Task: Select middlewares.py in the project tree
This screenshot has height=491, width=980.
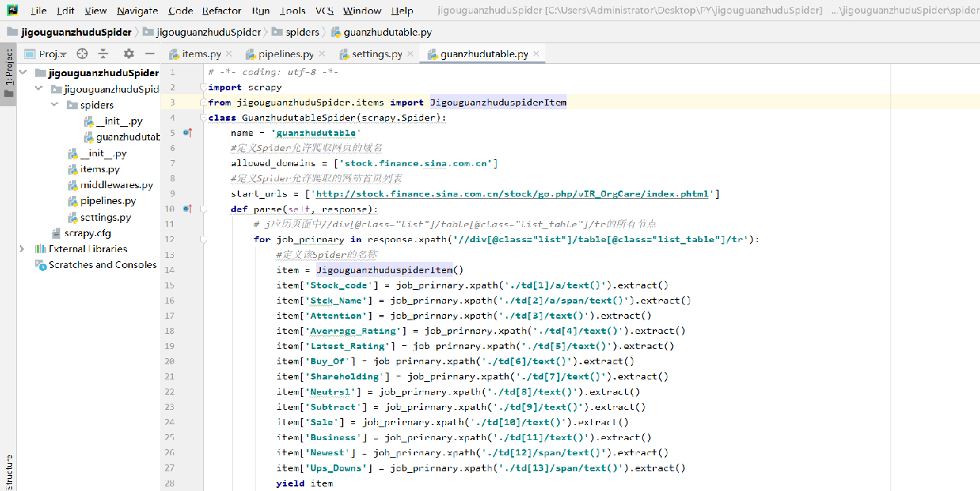Action: point(110,185)
